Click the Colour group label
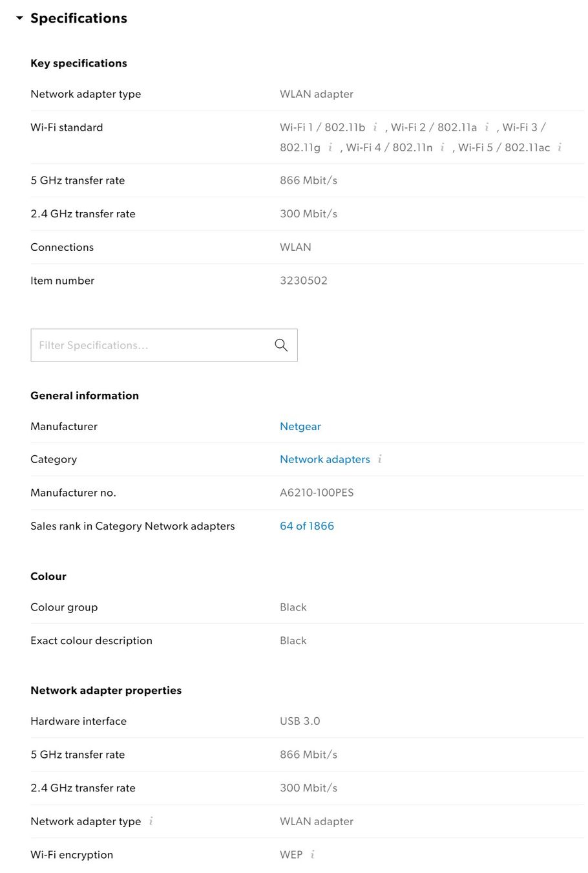 coord(64,607)
